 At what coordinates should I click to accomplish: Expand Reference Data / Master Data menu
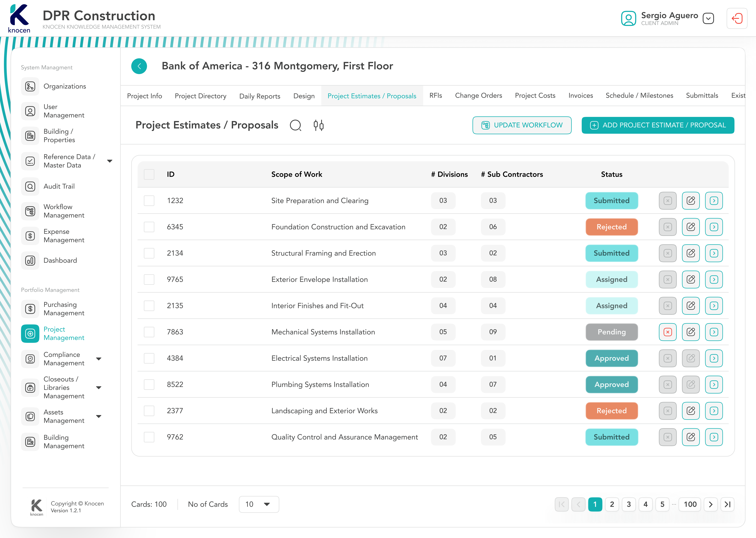point(110,161)
